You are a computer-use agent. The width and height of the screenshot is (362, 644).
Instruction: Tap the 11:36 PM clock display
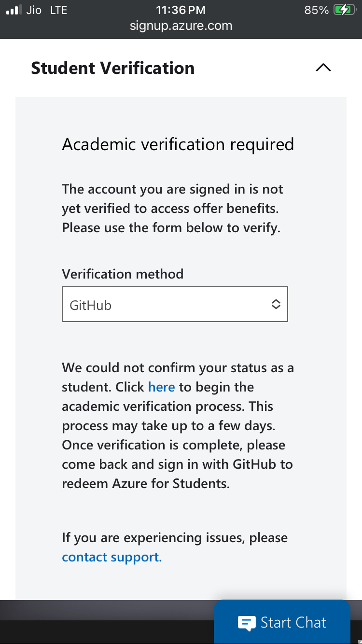click(x=181, y=10)
